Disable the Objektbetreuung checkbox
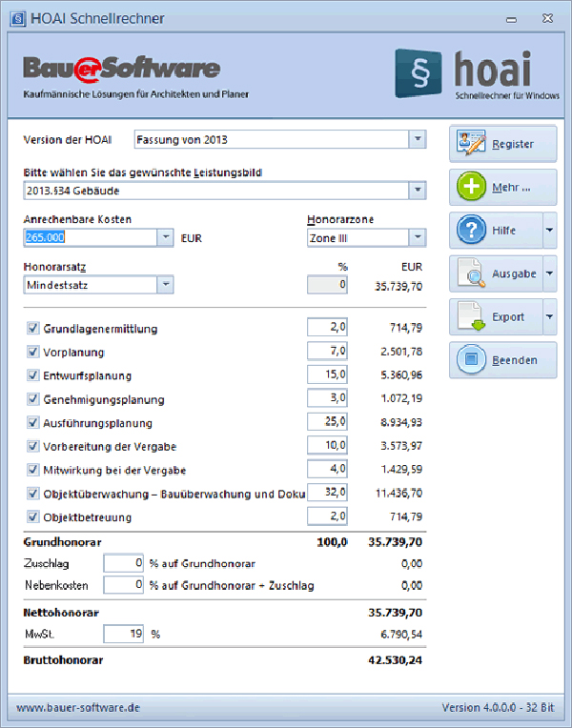Image resolution: width=572 pixels, height=728 pixels. click(33, 517)
